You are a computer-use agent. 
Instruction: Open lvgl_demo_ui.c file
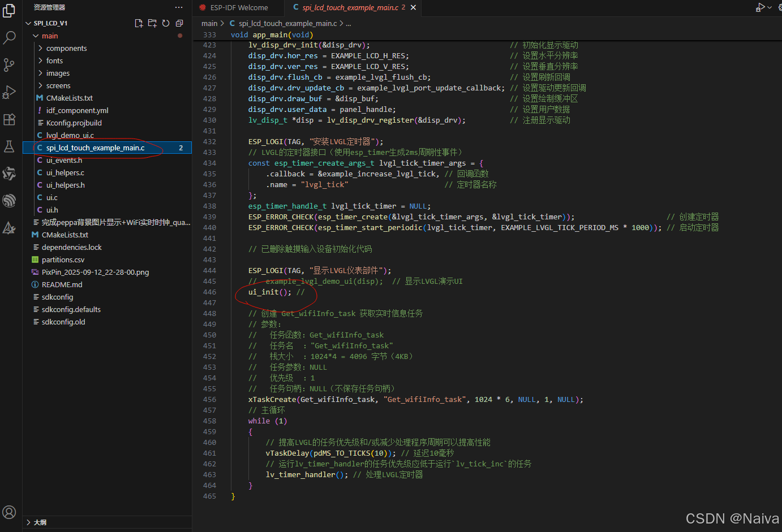point(108,135)
